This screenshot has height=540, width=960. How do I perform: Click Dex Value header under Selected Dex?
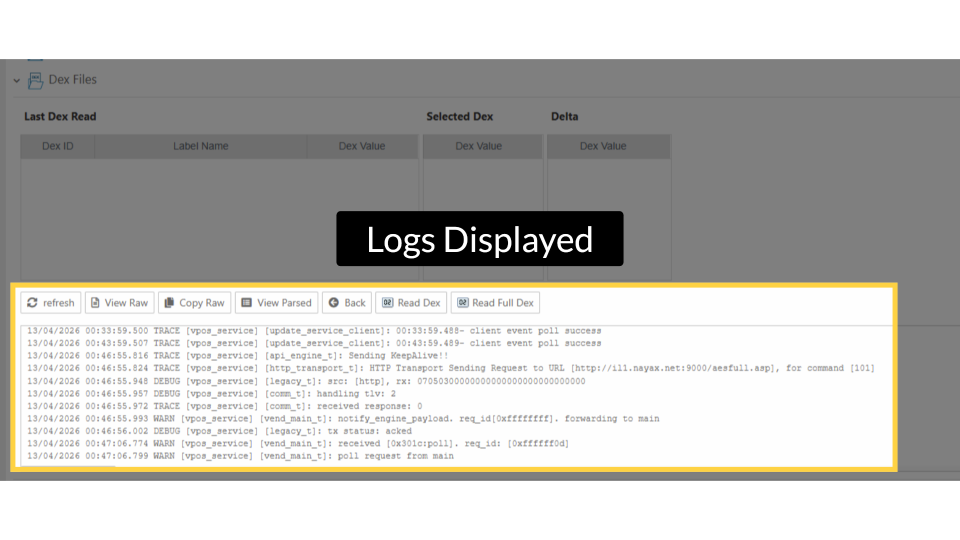478,146
